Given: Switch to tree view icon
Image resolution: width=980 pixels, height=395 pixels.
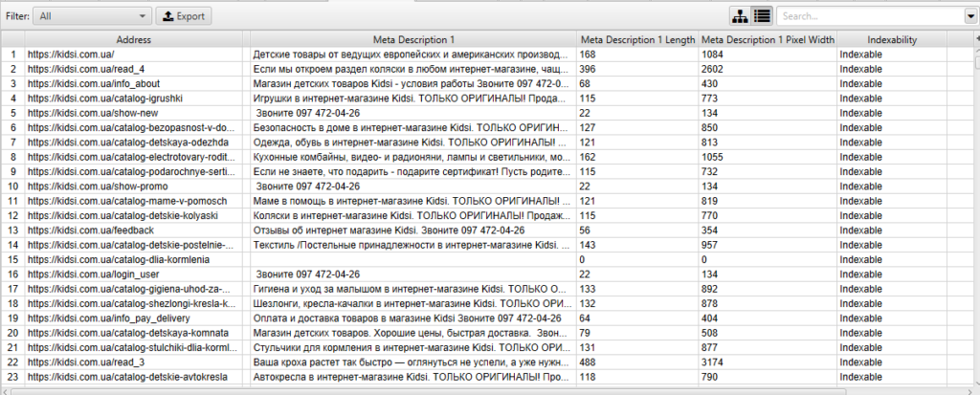Looking at the screenshot, I should tap(739, 16).
